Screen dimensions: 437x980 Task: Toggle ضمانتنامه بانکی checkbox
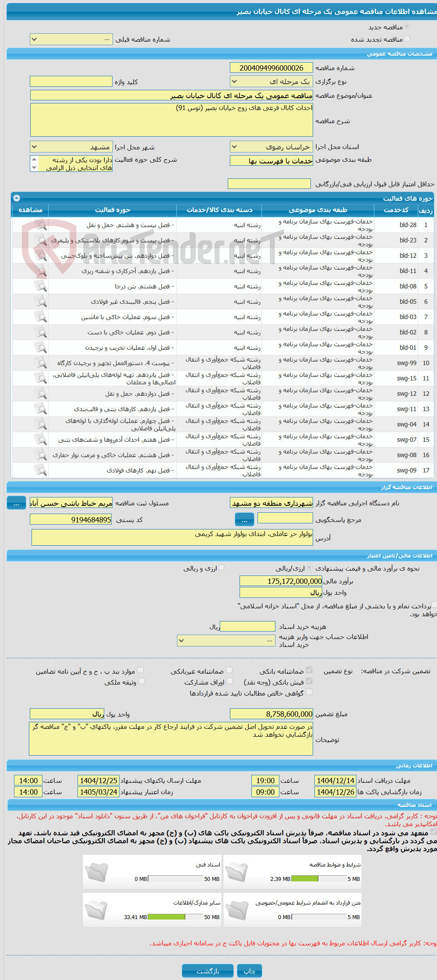pyautogui.click(x=309, y=670)
